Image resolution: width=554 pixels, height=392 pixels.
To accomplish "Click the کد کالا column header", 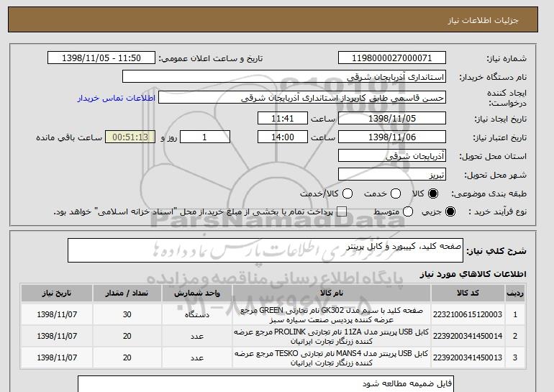I will [468, 293].
